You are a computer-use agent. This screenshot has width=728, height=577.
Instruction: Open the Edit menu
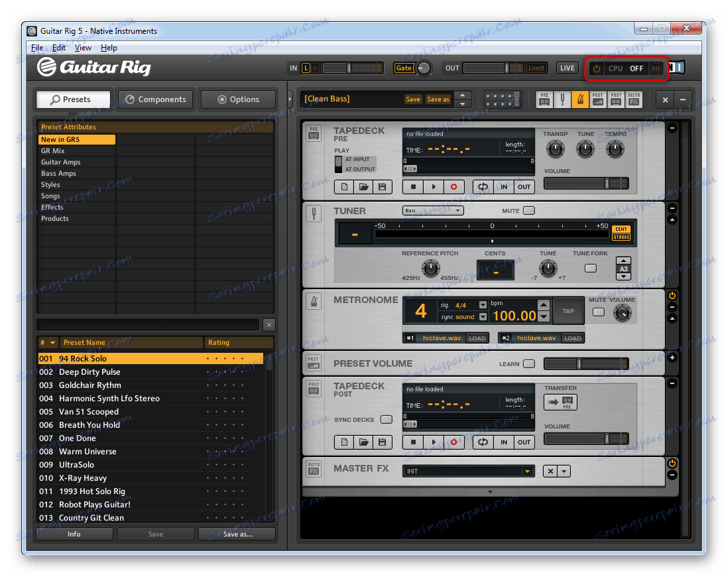58,48
